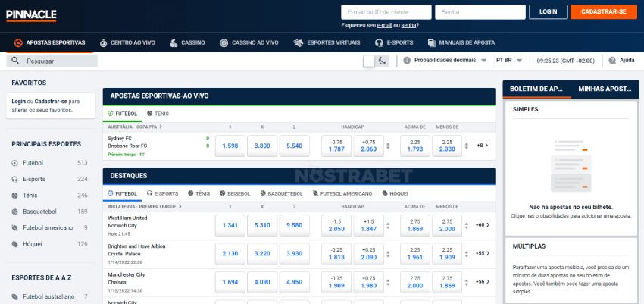The width and height of the screenshot is (644, 304).
Task: Switch to the Boletim de Apostas tab
Action: (537, 89)
